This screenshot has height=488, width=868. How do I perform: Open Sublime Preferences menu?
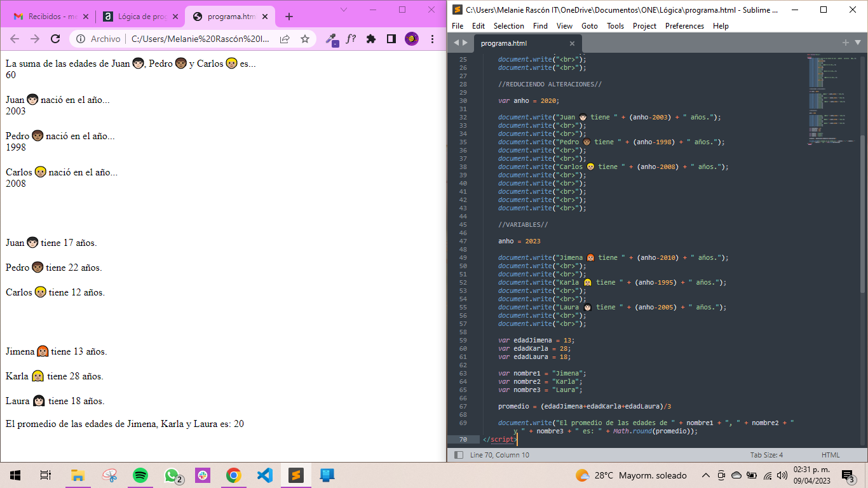coord(684,26)
